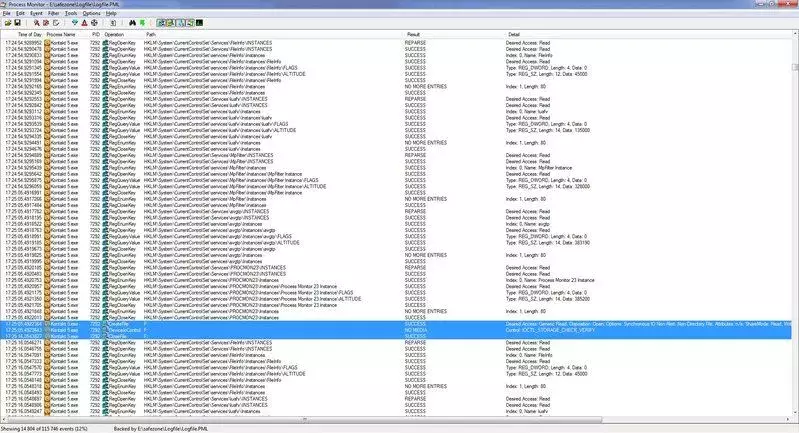This screenshot has width=799, height=433.
Task: Click detail Name: Process Monitor 23 Instance
Action: (550, 280)
